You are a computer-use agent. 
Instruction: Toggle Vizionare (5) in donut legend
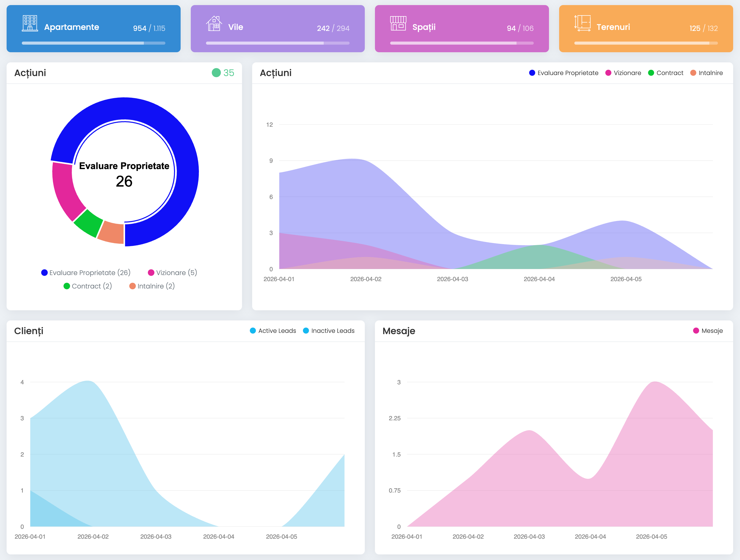click(x=173, y=273)
